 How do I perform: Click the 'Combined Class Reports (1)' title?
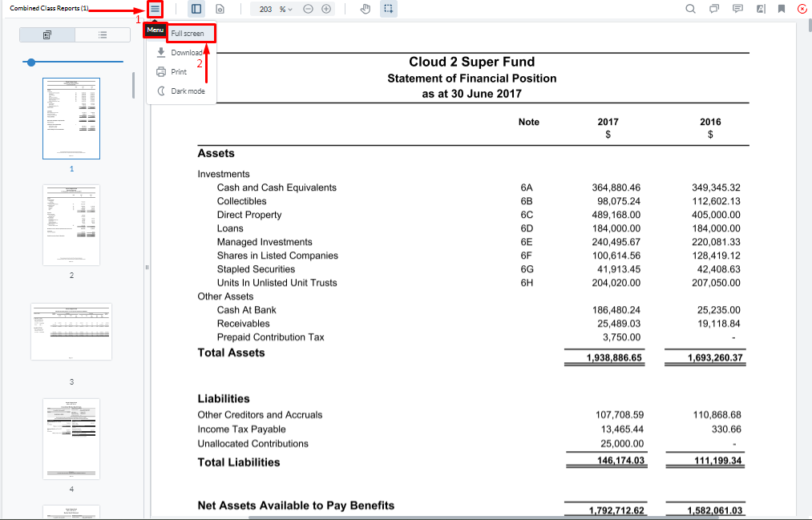coord(49,8)
